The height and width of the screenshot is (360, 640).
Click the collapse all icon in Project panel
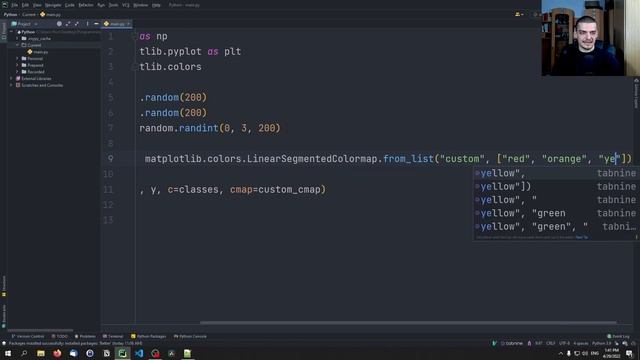77,24
